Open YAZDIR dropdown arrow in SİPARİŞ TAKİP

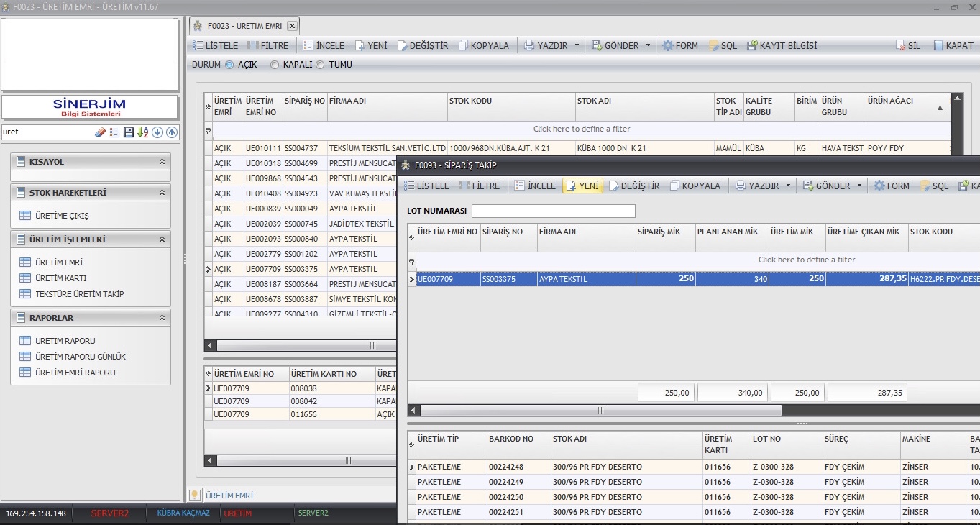[x=788, y=186]
